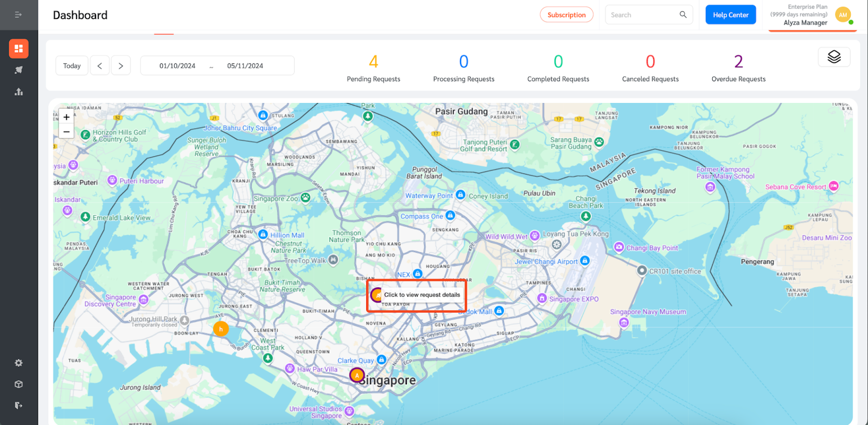Open the start date 01/10/2024 field

(x=177, y=66)
